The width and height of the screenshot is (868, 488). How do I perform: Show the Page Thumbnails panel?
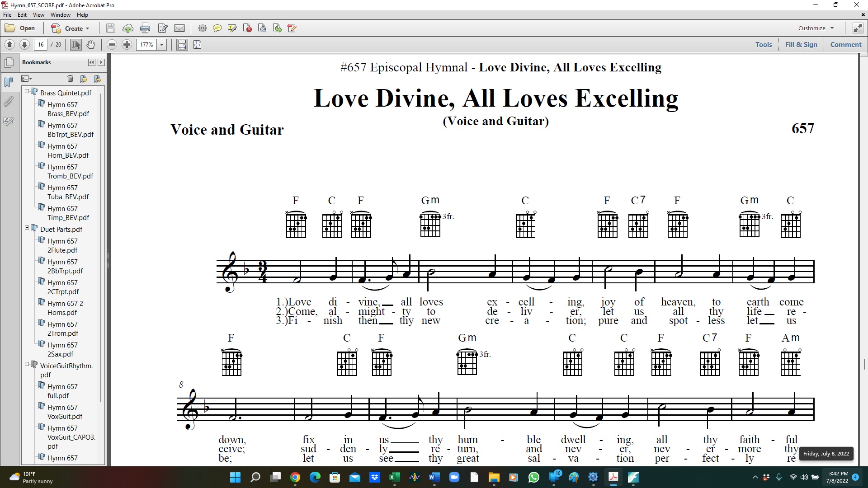click(x=9, y=62)
